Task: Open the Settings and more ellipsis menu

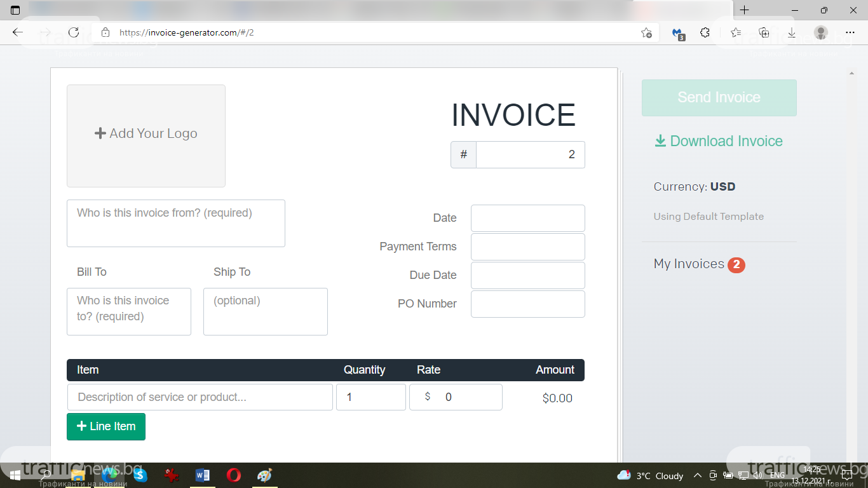Action: (x=850, y=32)
